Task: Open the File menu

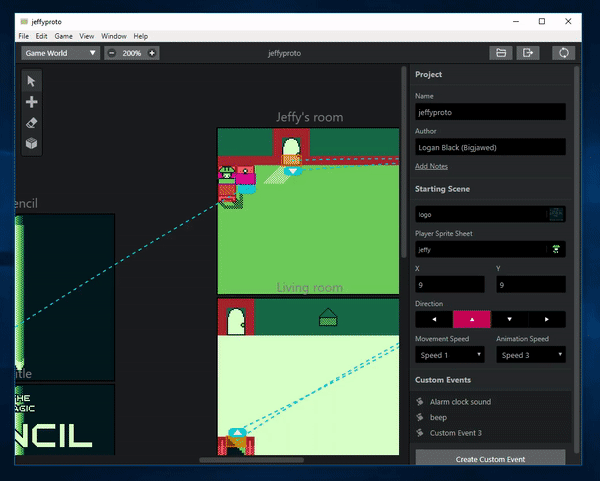Action: [24, 36]
